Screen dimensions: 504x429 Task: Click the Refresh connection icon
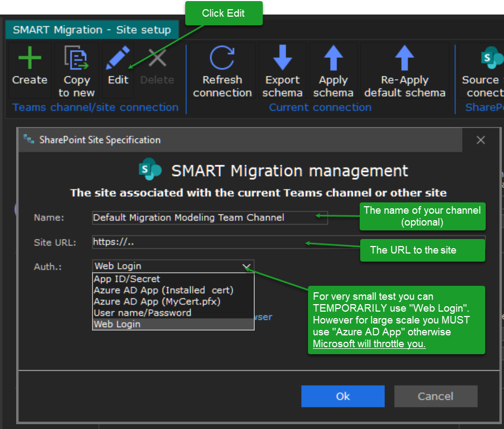pyautogui.click(x=222, y=58)
